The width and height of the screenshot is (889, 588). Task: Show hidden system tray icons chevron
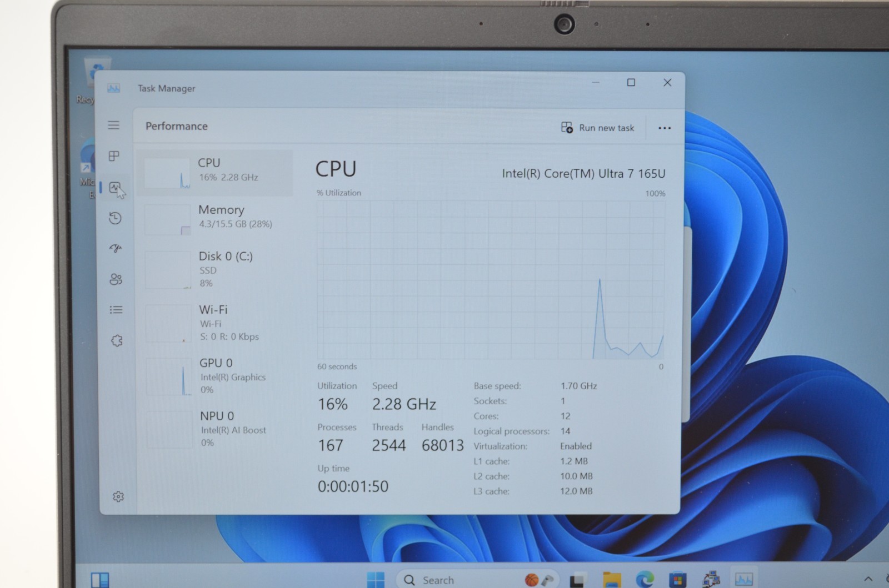point(868,579)
